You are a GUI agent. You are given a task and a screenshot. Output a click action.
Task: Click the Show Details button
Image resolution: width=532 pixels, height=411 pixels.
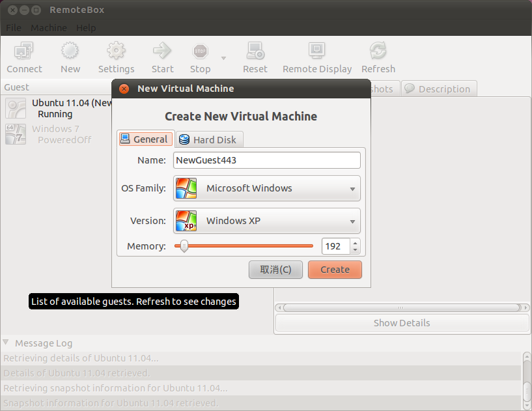click(402, 323)
